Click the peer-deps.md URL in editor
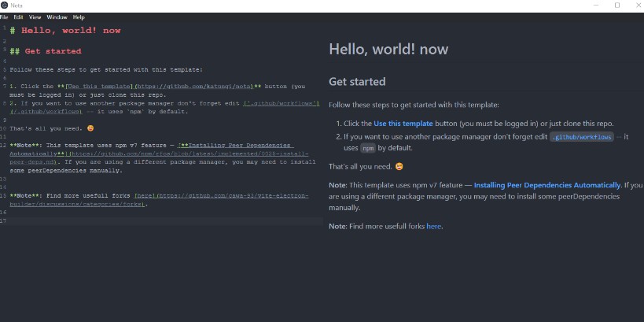Image resolution: width=644 pixels, height=322 pixels. tap(160, 158)
